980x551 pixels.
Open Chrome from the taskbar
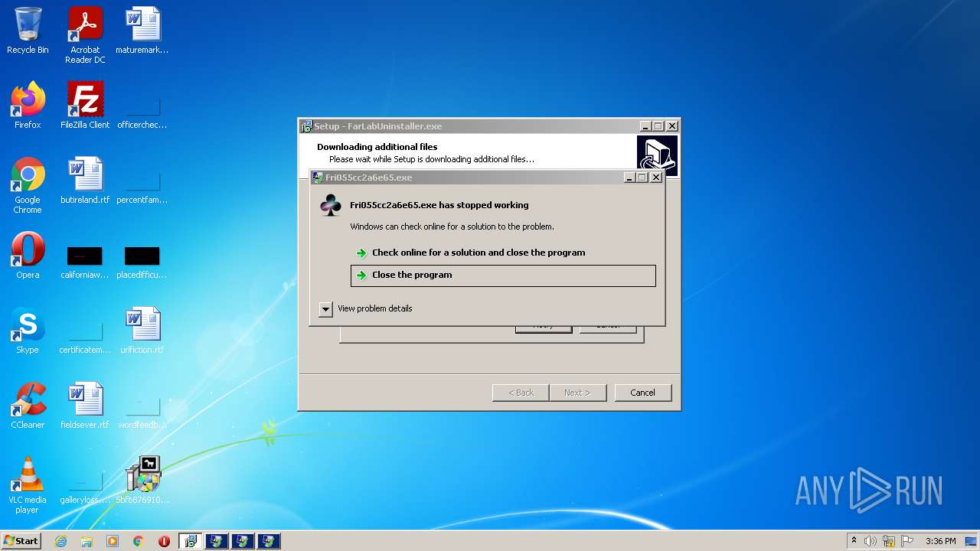139,541
